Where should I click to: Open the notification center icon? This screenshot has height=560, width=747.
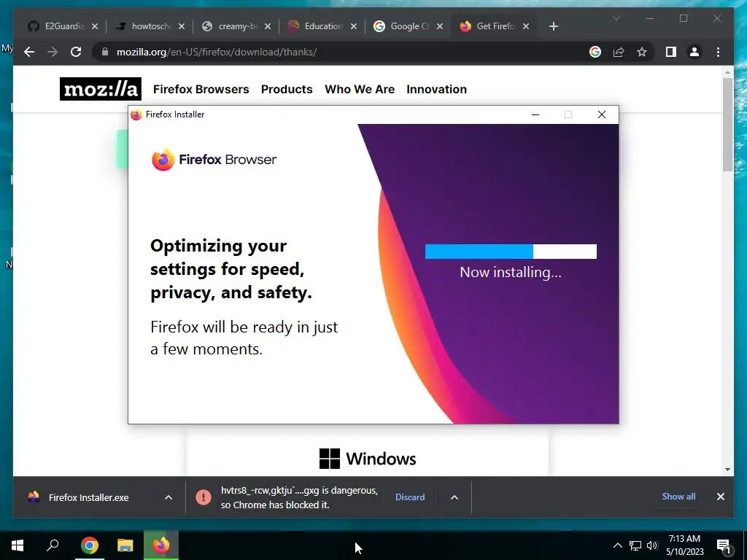724,545
